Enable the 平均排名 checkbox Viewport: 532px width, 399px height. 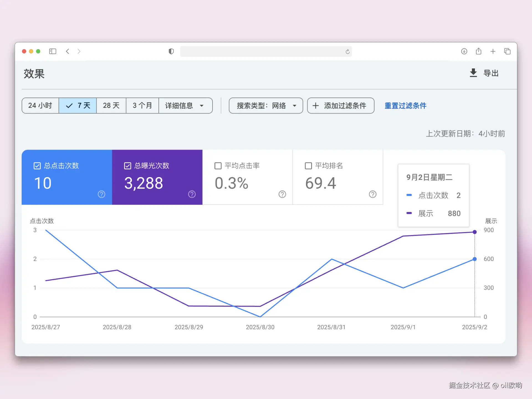pos(308,166)
